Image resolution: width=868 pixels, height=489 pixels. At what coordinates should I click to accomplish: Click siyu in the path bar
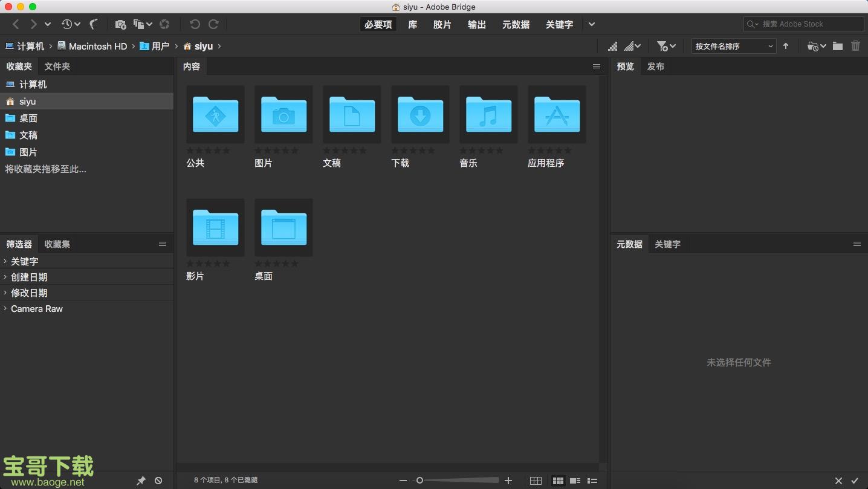[198, 46]
